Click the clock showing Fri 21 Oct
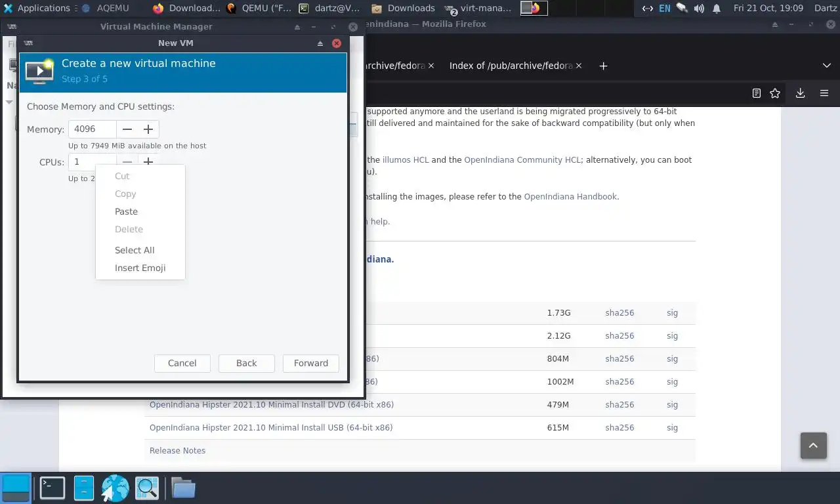Screen dimensions: 840x504 [768, 8]
